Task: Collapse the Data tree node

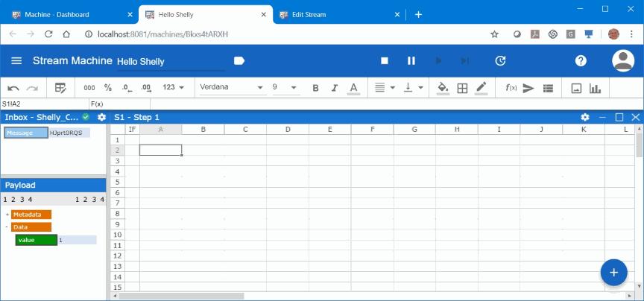Action: (7, 227)
